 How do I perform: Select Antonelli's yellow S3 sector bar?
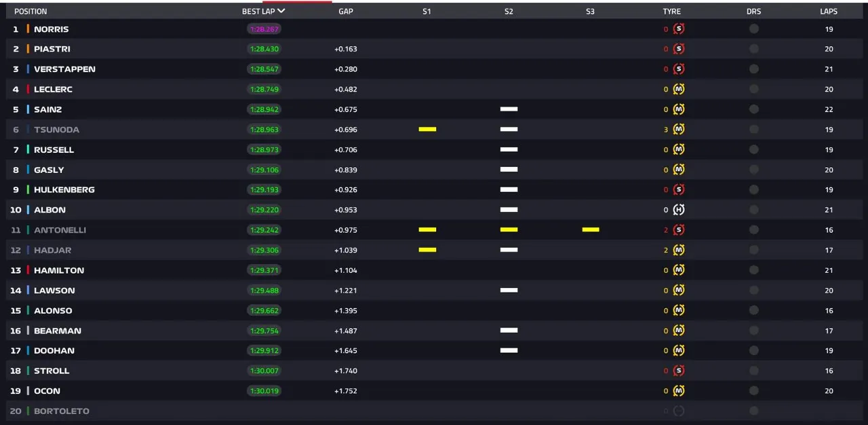click(591, 229)
